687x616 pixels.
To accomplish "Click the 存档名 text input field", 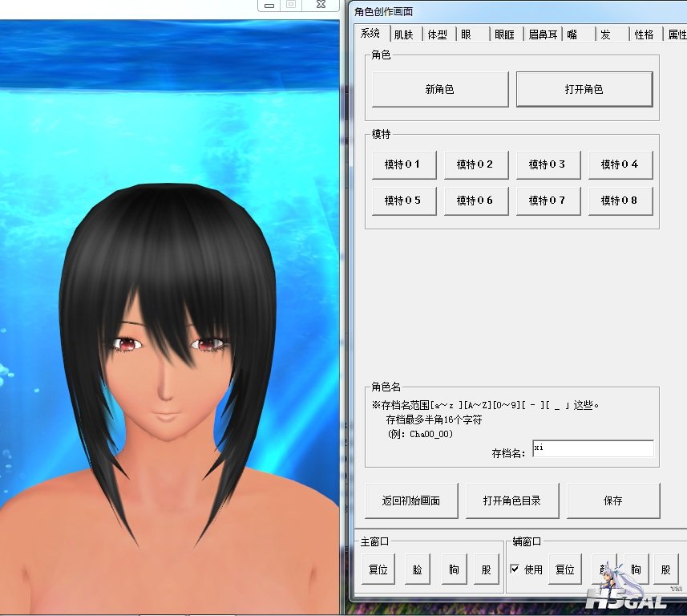I will coord(592,449).
